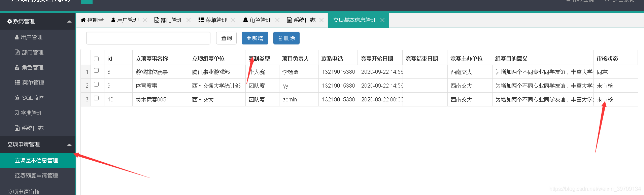Close the 角色管理 tab
644x195 pixels.
(277, 20)
